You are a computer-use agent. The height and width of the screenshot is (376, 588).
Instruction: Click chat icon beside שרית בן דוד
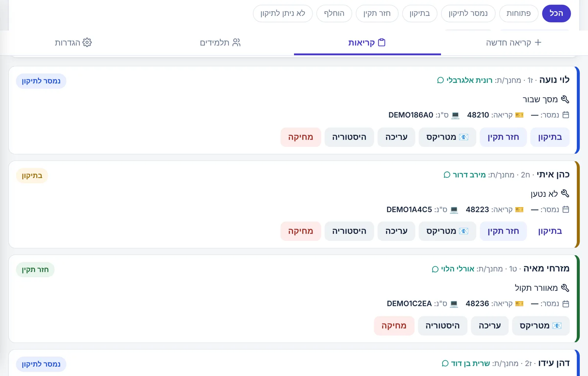[445, 364]
